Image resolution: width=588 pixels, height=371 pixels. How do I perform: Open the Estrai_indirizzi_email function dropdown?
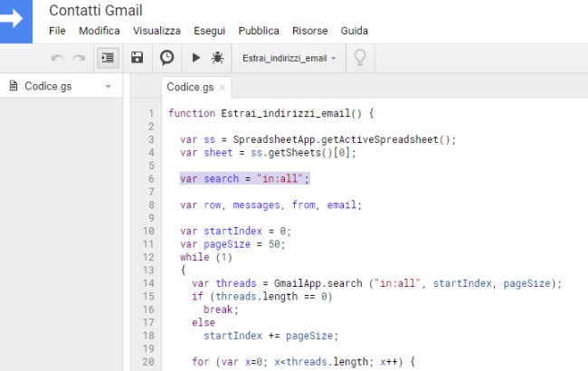(x=289, y=58)
